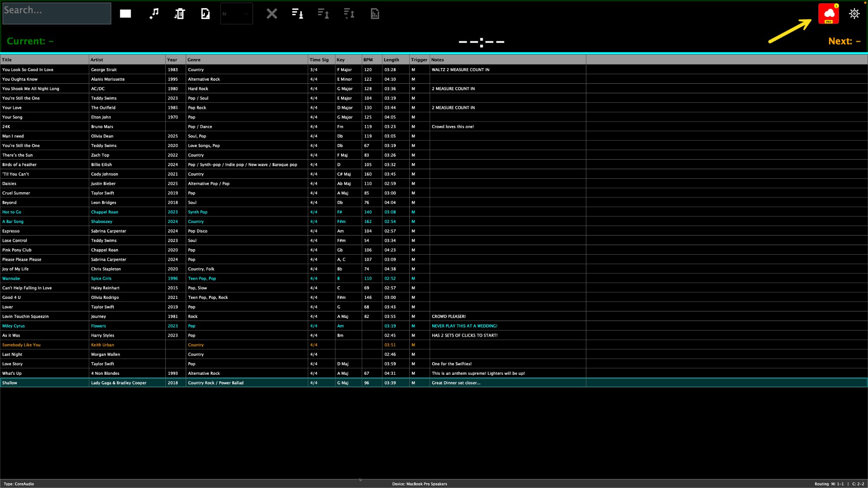The height and width of the screenshot is (488, 868).
Task: Click the song statistics document icon
Action: tap(374, 13)
